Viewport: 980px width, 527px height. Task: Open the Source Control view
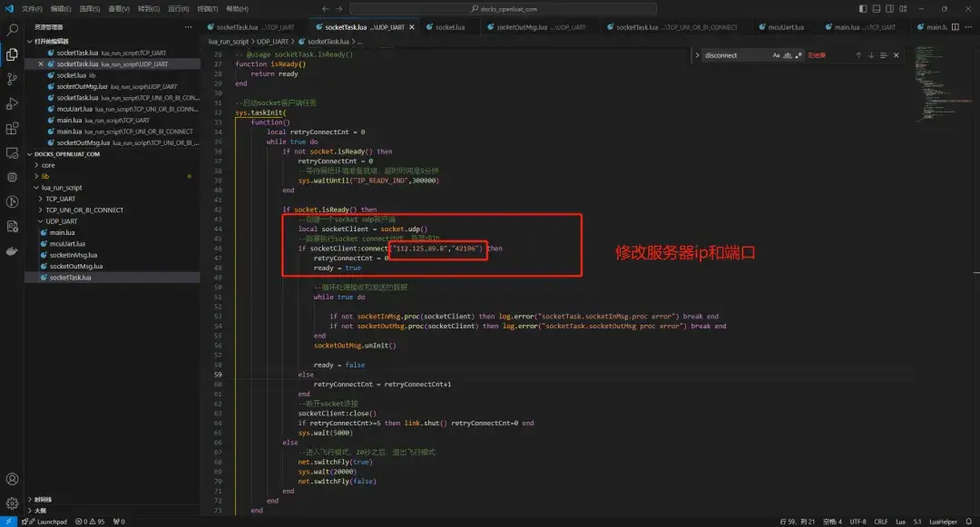[12, 79]
